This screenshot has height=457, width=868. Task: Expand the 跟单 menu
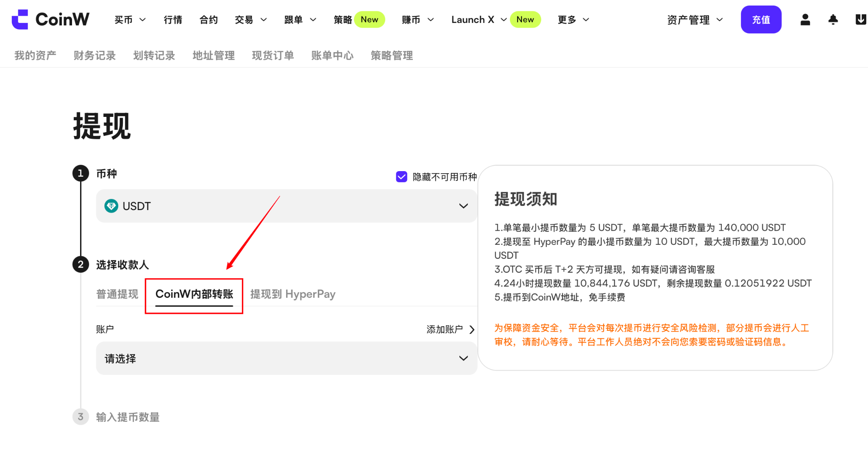tap(300, 19)
